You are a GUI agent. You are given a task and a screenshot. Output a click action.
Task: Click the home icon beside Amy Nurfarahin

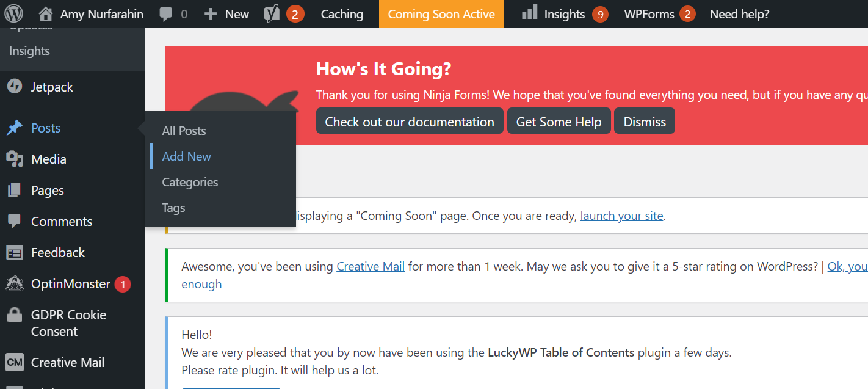45,13
